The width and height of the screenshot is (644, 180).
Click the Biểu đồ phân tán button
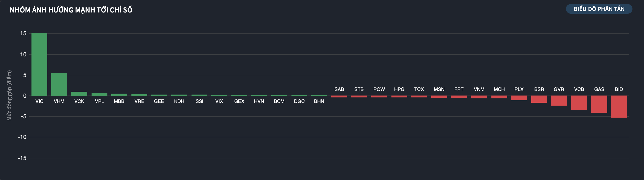[599, 9]
